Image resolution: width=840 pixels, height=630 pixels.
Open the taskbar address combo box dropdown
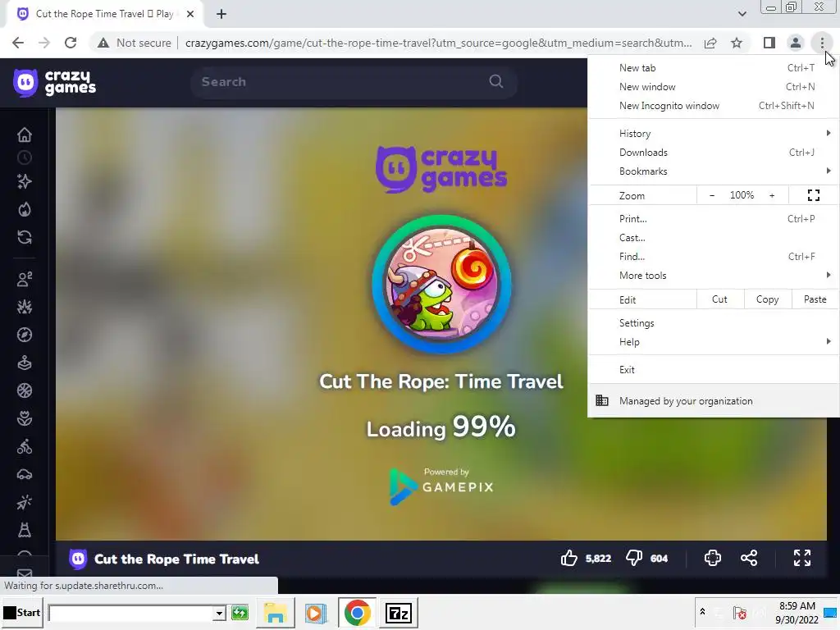click(x=218, y=613)
